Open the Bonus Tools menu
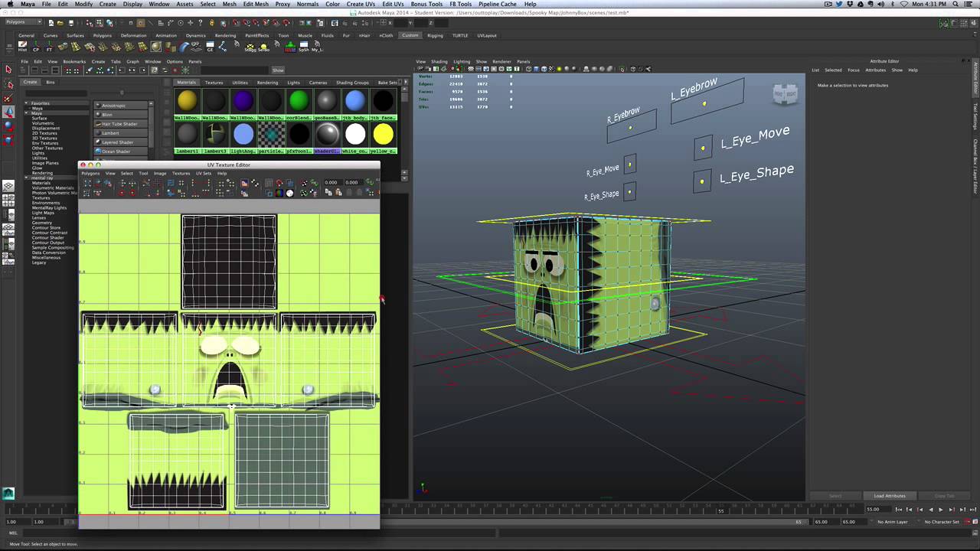980x551 pixels. click(426, 4)
